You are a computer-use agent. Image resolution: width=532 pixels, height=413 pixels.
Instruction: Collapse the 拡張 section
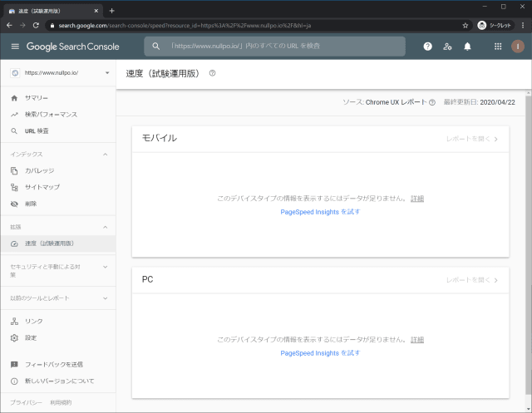(x=106, y=227)
